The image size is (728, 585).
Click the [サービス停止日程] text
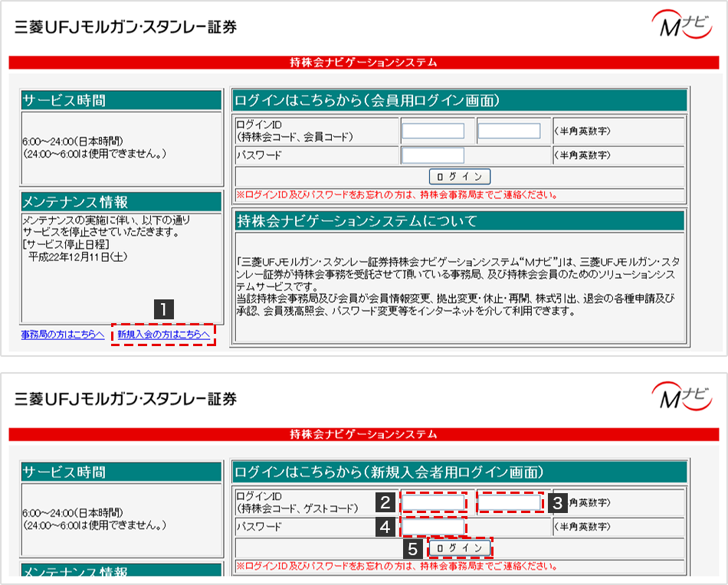point(65,244)
